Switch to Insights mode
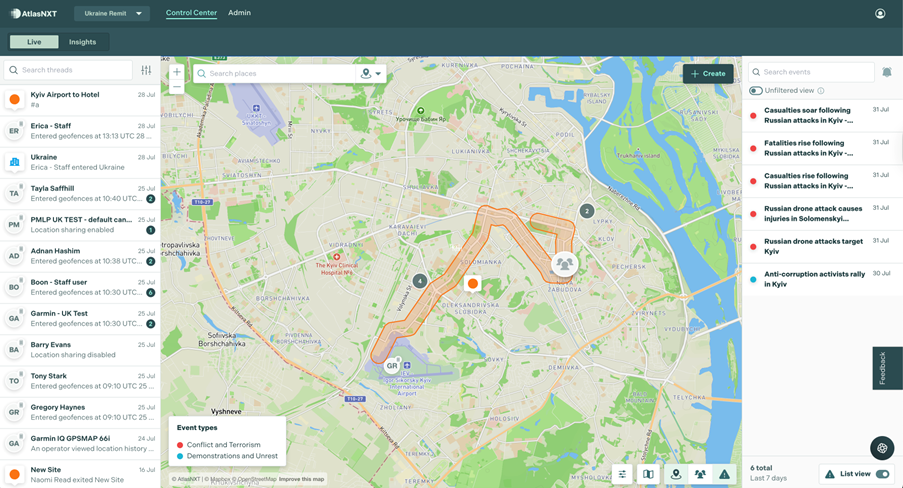This screenshot has height=488, width=903. coord(82,42)
